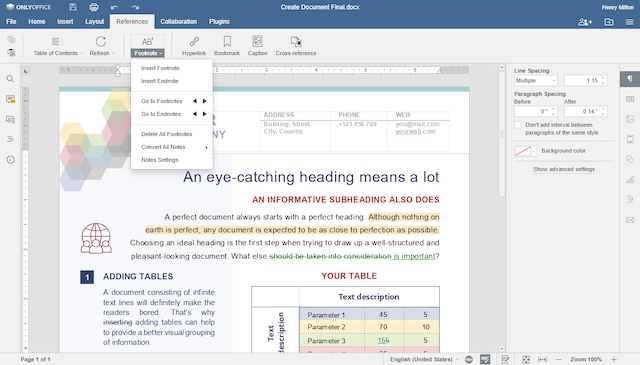Enable don't add interval between paragraphs
Image resolution: width=640 pixels, height=365 pixels.
coord(518,125)
